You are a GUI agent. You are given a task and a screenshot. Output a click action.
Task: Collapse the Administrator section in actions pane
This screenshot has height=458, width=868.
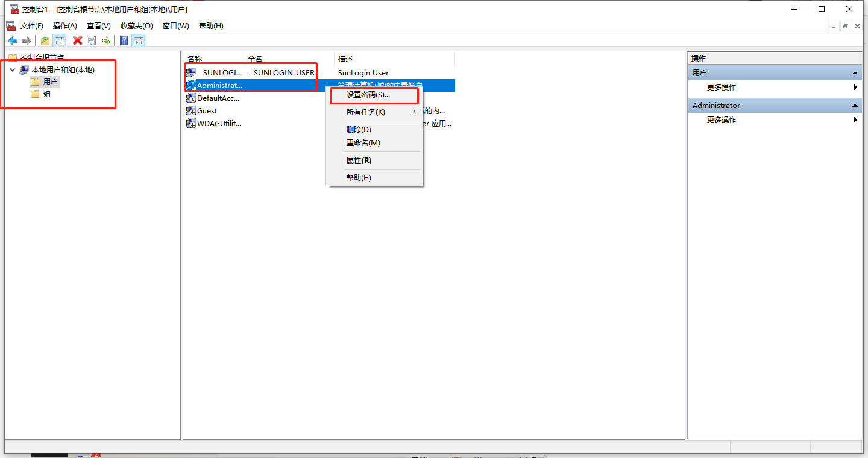pyautogui.click(x=855, y=105)
